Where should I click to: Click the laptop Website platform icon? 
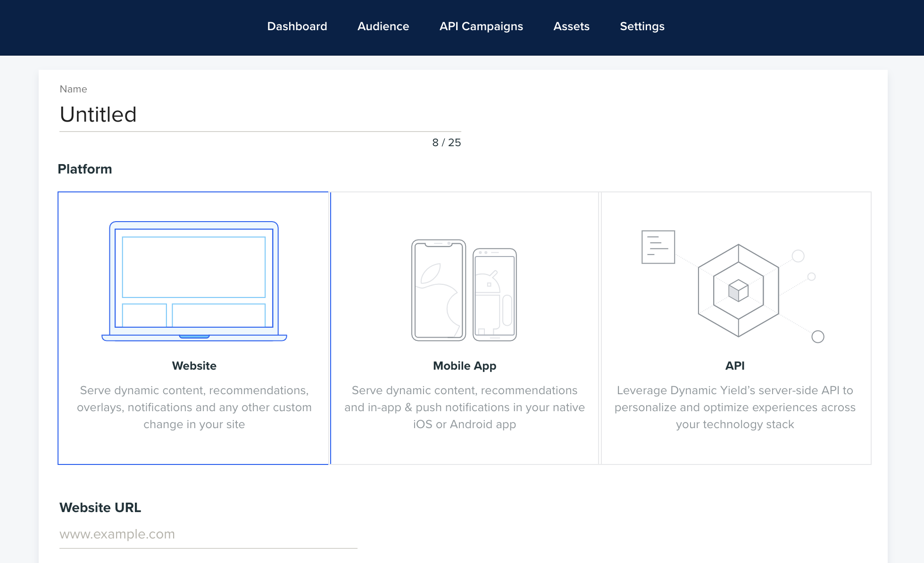(x=194, y=281)
